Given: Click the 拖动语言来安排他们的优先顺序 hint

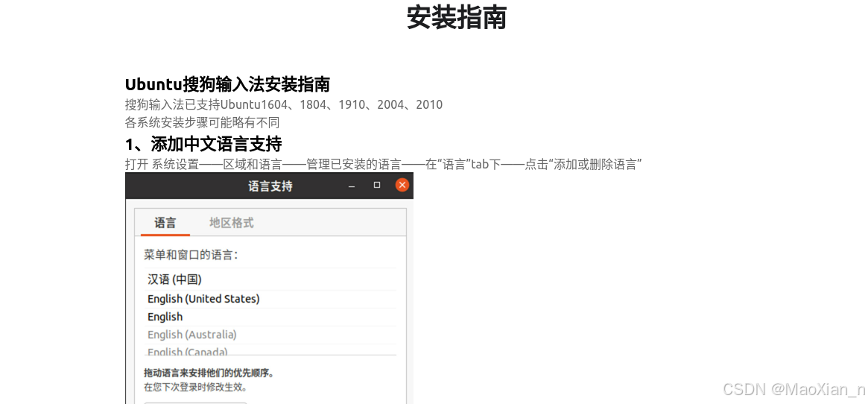Looking at the screenshot, I should click(209, 373).
